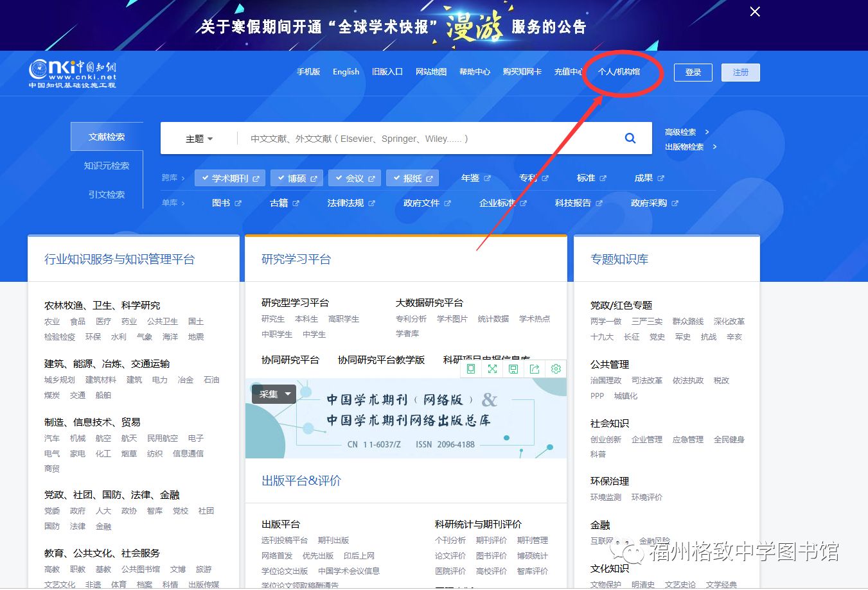The height and width of the screenshot is (590, 868).
Task: Open the 主题 search field dropdown
Action: pos(199,139)
